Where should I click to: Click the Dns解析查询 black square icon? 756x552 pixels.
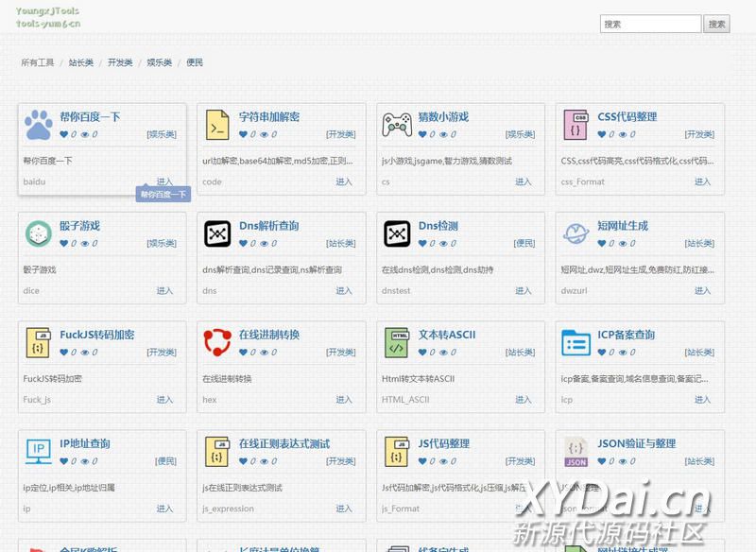coord(217,233)
